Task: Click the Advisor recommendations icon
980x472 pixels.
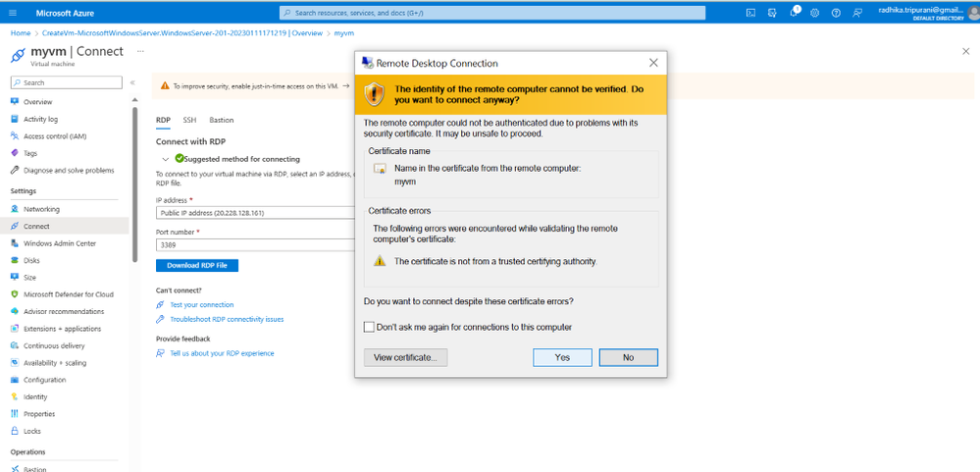Action: [x=15, y=311]
